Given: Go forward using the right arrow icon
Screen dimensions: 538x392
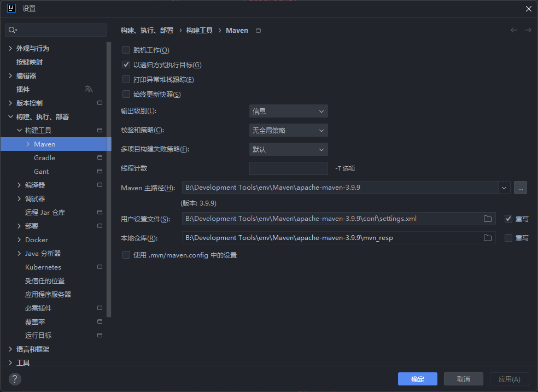Looking at the screenshot, I should [528, 30].
